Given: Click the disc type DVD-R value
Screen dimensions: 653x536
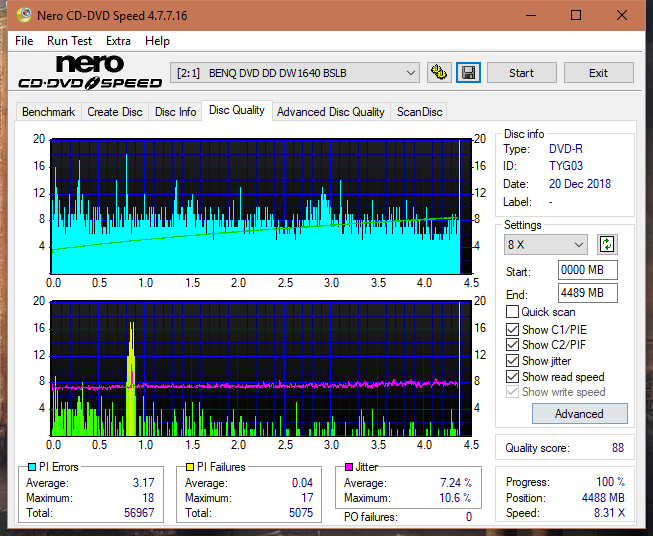Looking at the screenshot, I should 566,149.
